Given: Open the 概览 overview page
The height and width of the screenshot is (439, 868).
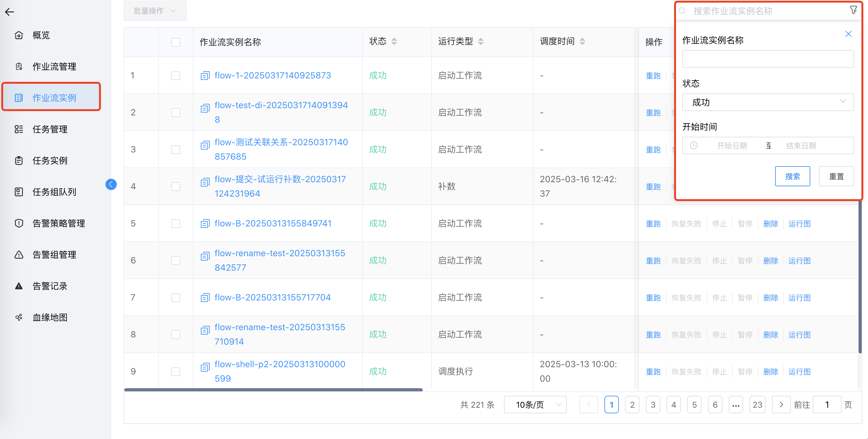Looking at the screenshot, I should (40, 35).
